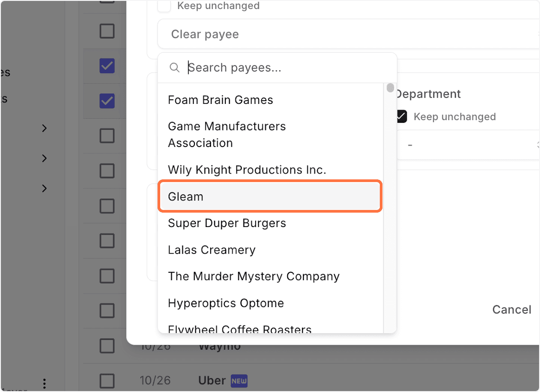This screenshot has height=392, width=540.
Task: Deselect the first checked transaction row
Action: [107, 66]
